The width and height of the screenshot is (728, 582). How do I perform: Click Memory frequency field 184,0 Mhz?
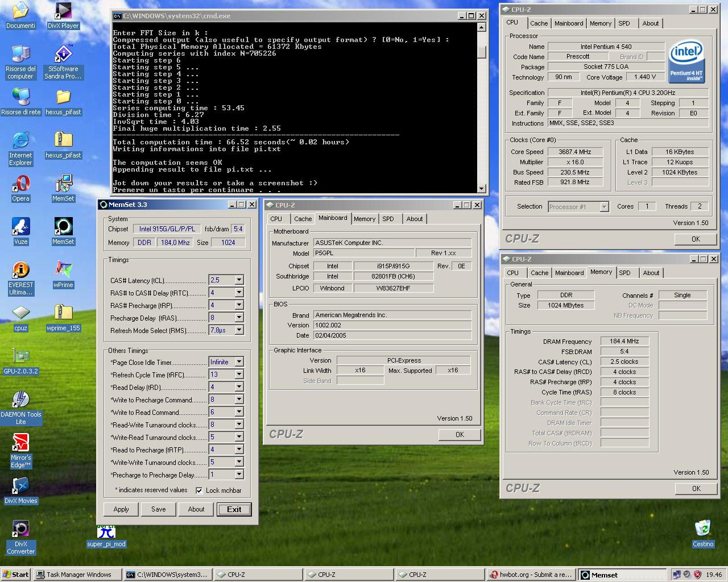point(175,242)
